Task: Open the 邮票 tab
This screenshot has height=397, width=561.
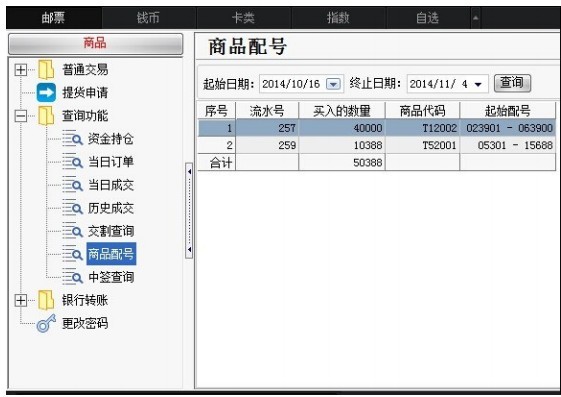Action: [53, 18]
